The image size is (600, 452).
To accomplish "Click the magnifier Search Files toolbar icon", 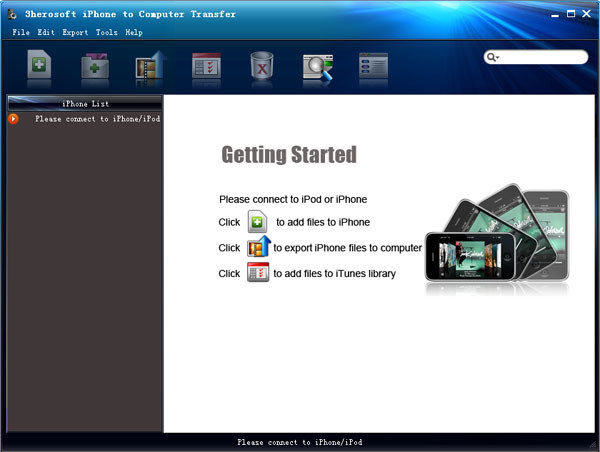I will (x=318, y=67).
